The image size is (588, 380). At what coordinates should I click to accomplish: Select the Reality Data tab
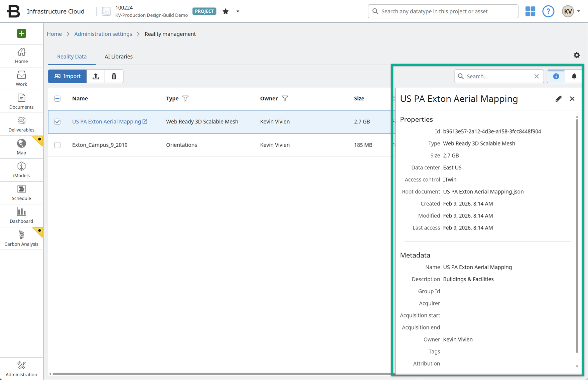point(72,57)
